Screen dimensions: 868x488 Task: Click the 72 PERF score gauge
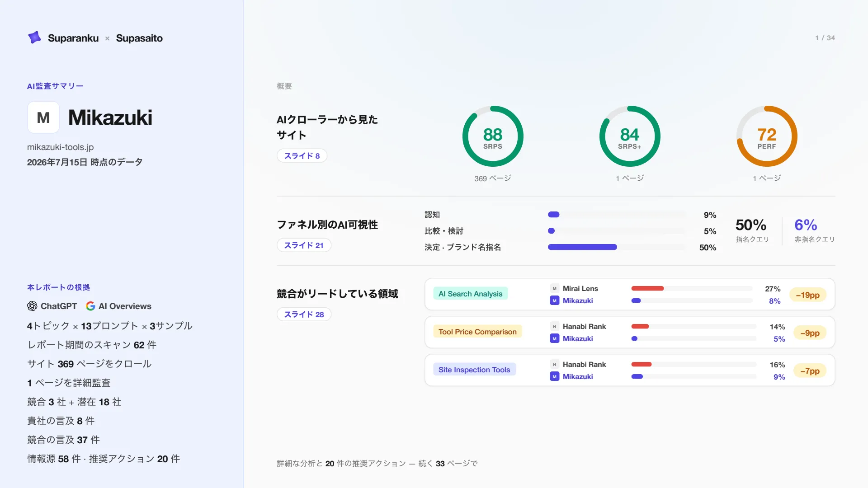pyautogui.click(x=767, y=136)
